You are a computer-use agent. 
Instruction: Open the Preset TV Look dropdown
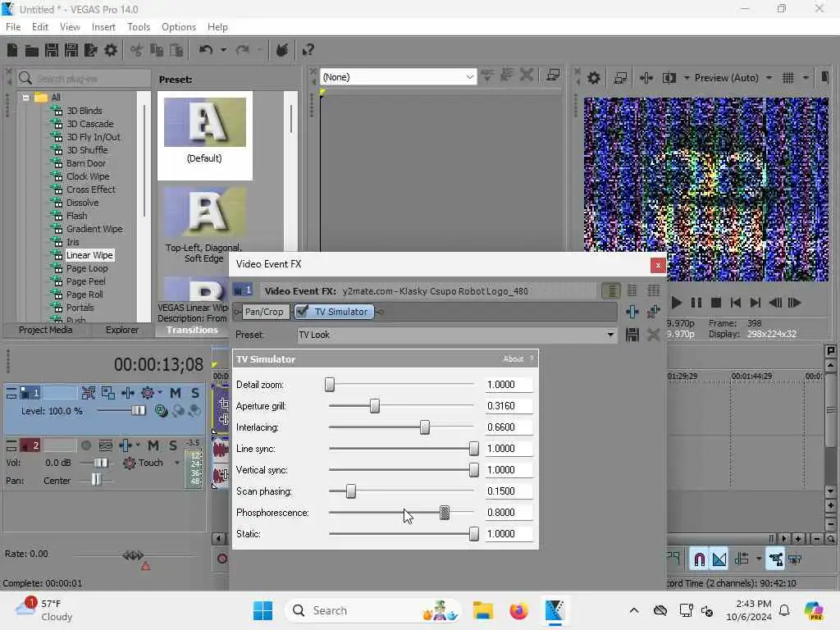point(610,335)
